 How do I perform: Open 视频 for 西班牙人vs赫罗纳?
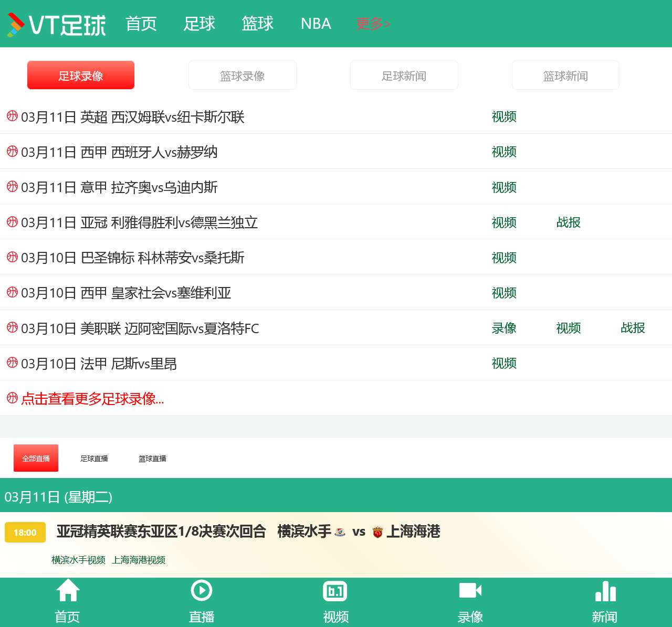[504, 152]
